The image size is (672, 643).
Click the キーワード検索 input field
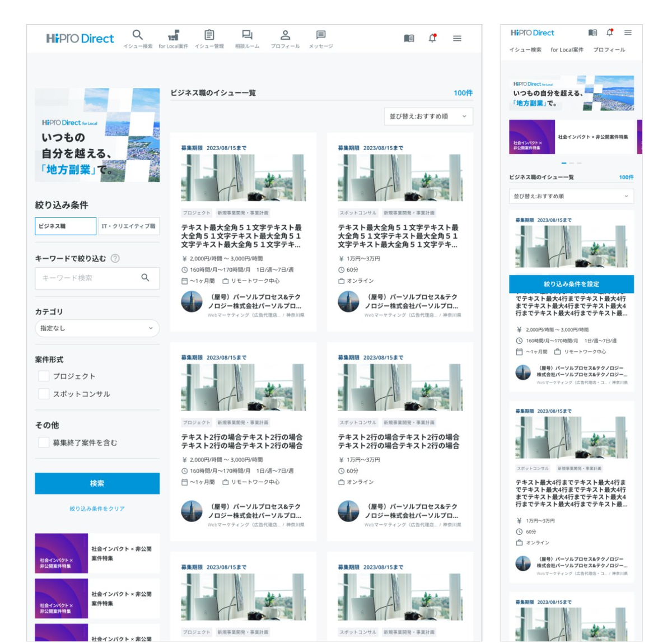point(97,278)
